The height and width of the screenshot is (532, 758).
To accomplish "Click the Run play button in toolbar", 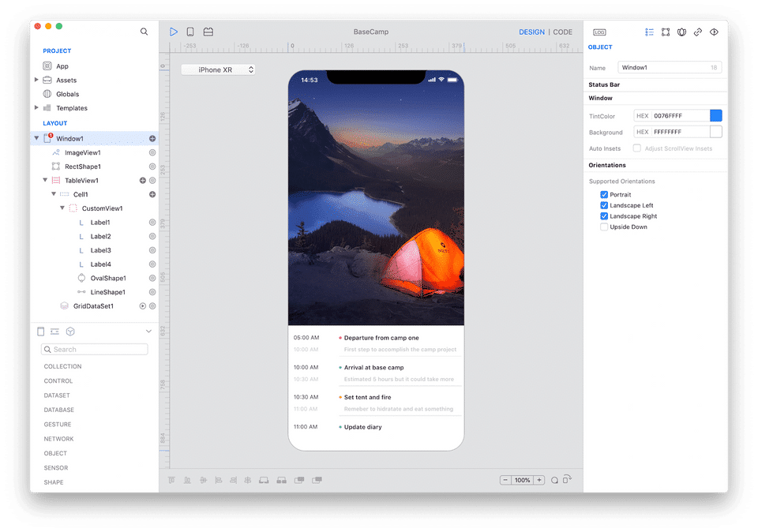I will 174,32.
